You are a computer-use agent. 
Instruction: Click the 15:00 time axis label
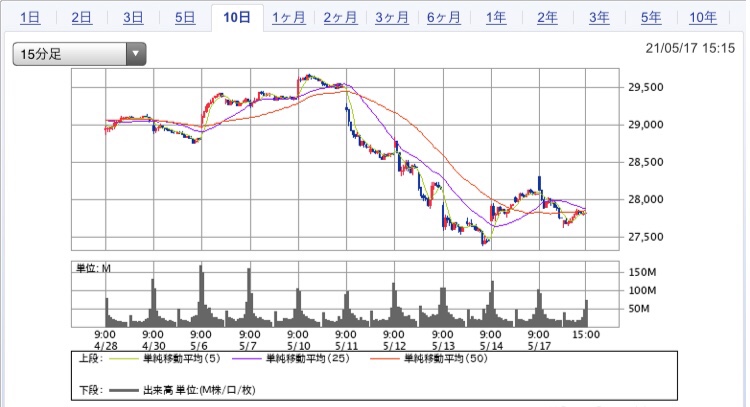(586, 334)
